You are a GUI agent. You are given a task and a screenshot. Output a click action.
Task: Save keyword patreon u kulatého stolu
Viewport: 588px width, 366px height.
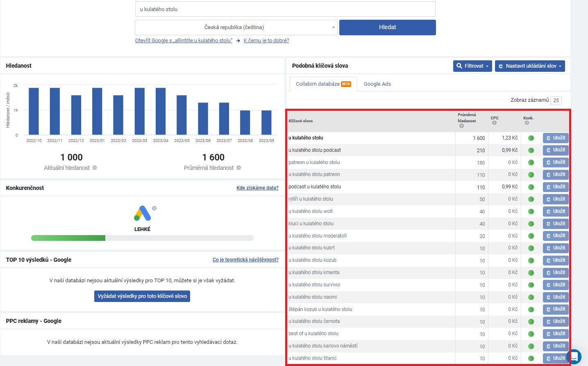point(556,162)
